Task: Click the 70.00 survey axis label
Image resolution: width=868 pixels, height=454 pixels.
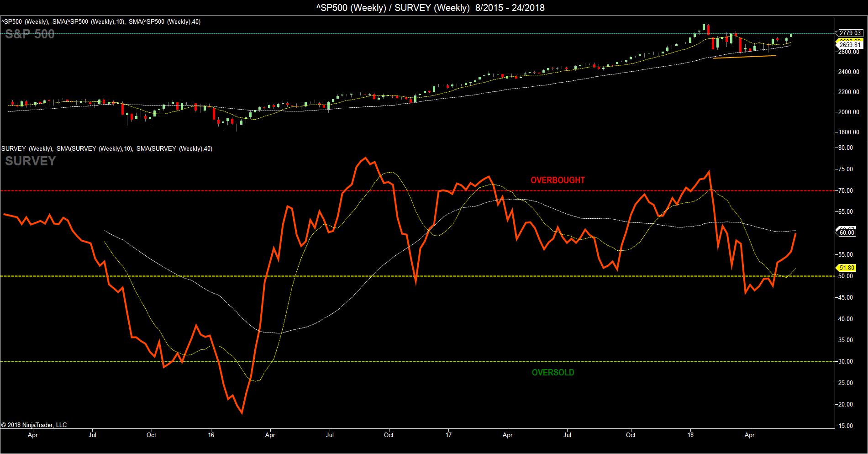Action: click(846, 190)
